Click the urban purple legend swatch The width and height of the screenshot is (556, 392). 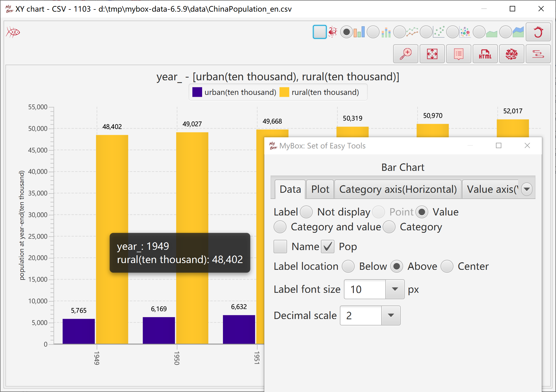pos(197,92)
